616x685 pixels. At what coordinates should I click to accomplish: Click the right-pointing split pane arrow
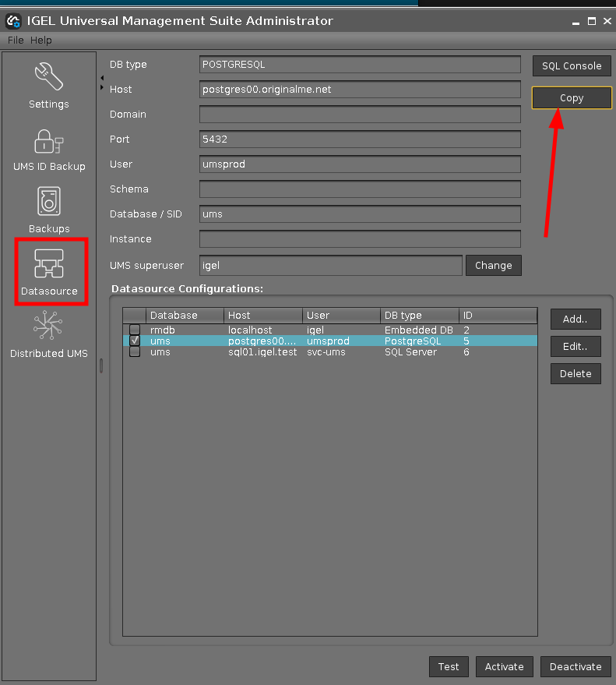[102, 88]
